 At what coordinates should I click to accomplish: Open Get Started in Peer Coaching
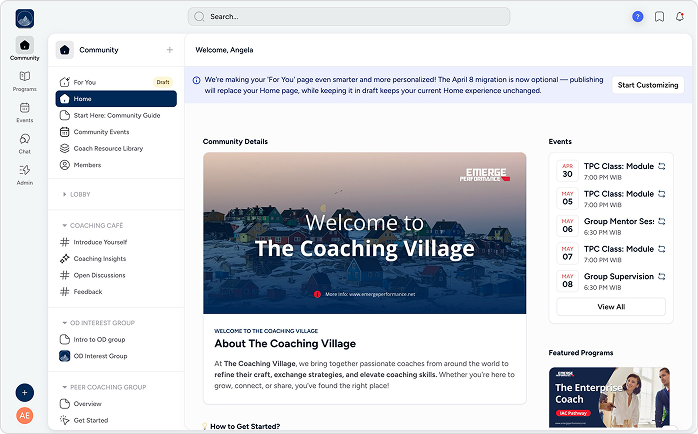coord(116,420)
